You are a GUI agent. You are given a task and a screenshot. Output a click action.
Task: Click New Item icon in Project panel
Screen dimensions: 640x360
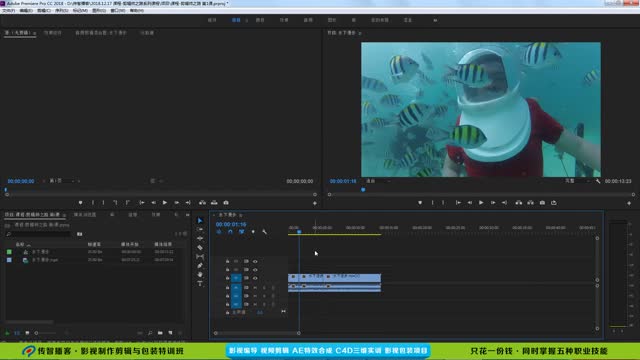tap(170, 333)
